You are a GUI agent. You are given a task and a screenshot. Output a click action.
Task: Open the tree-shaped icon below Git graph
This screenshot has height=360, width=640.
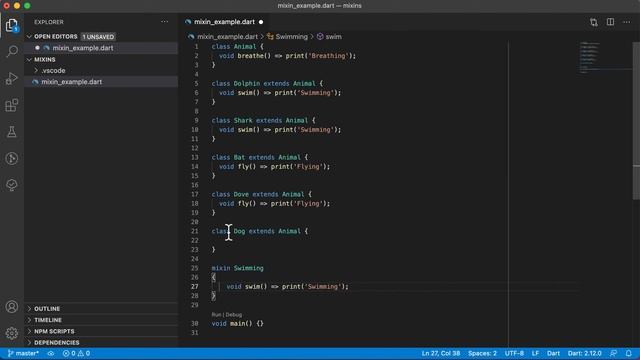[x=12, y=185]
